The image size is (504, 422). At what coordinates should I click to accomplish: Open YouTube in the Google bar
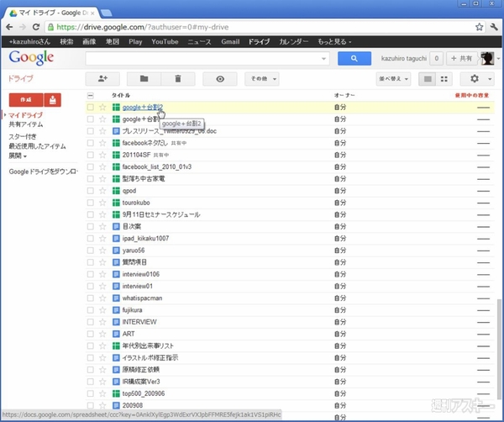click(x=165, y=42)
